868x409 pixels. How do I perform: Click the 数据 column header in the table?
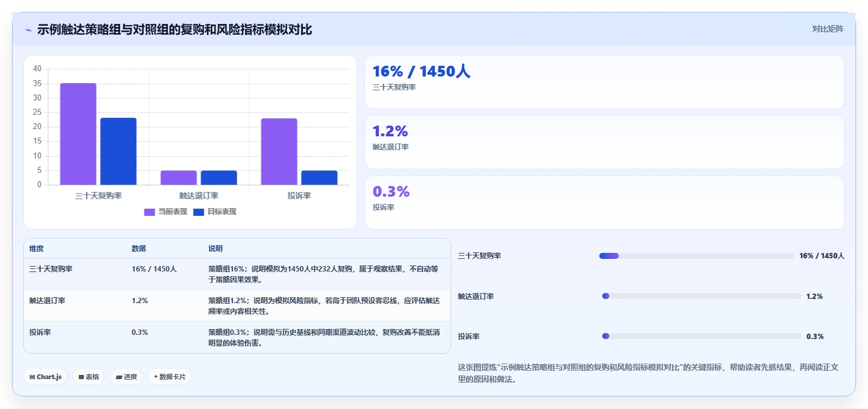pos(139,249)
